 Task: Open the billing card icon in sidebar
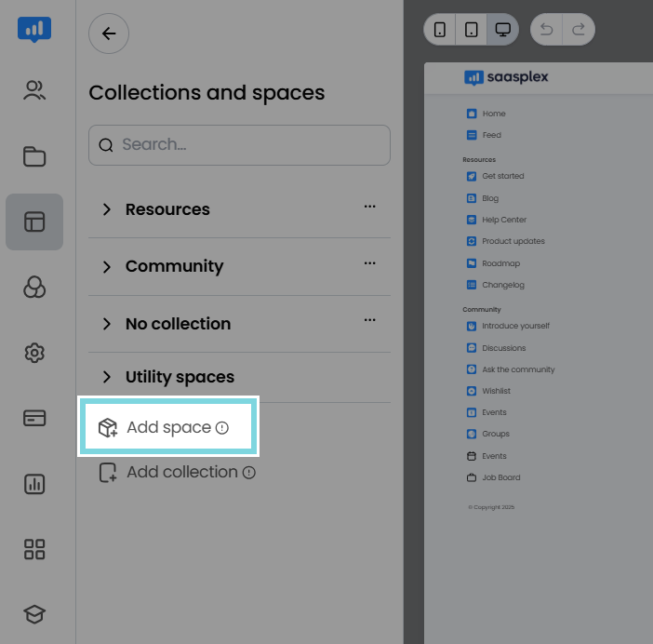[34, 418]
